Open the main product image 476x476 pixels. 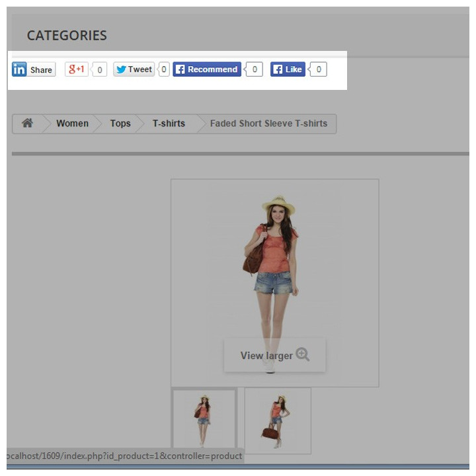275,283
